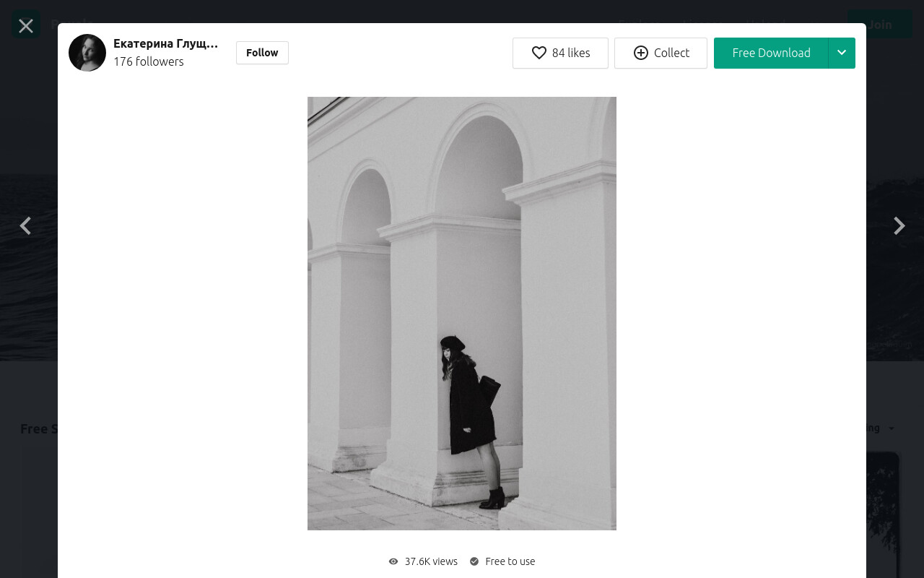
Task: Add photo to a collection with Collect
Action: pyautogui.click(x=661, y=53)
